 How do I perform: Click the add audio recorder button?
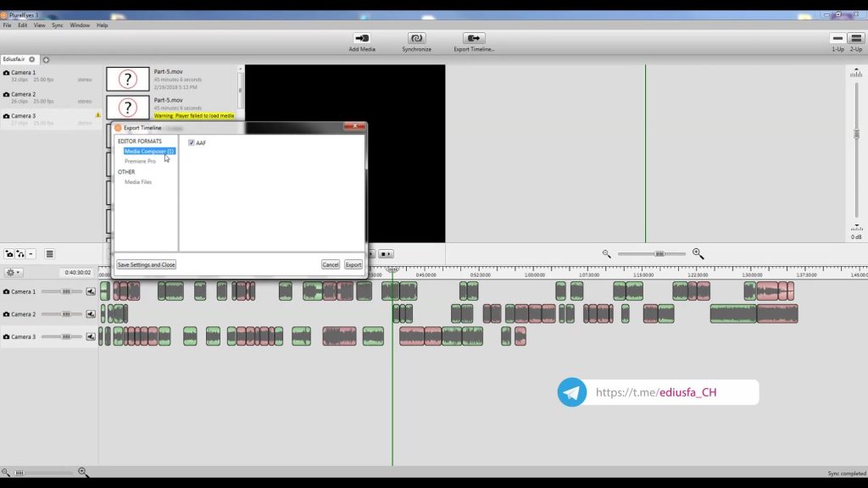(20, 254)
